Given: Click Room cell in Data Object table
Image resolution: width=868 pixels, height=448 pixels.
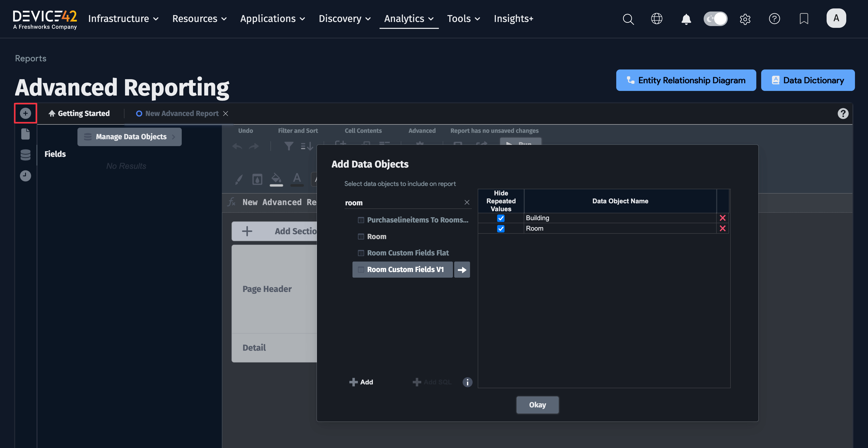Looking at the screenshot, I should (x=620, y=228).
